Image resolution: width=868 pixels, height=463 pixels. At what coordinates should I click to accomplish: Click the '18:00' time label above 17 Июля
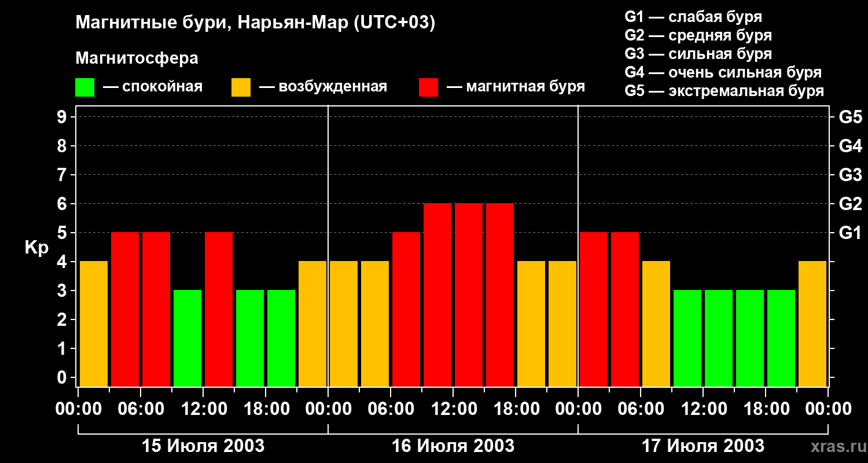tap(766, 409)
